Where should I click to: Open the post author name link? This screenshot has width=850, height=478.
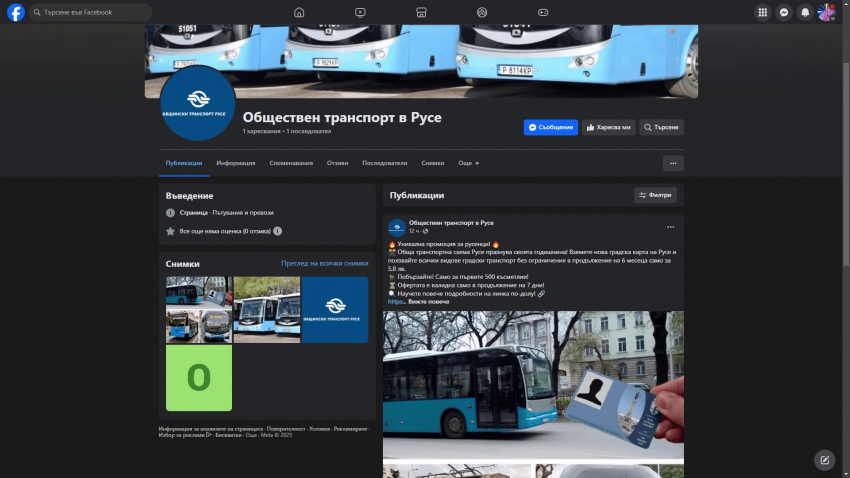(451, 223)
